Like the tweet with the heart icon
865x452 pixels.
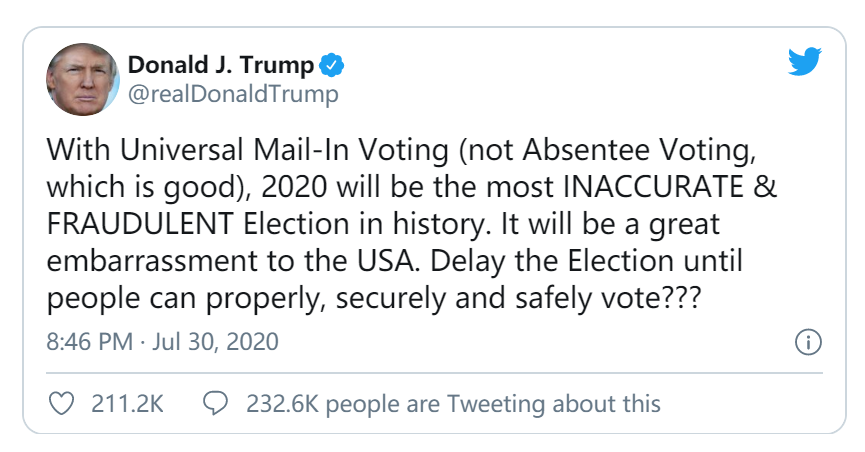pyautogui.click(x=62, y=403)
